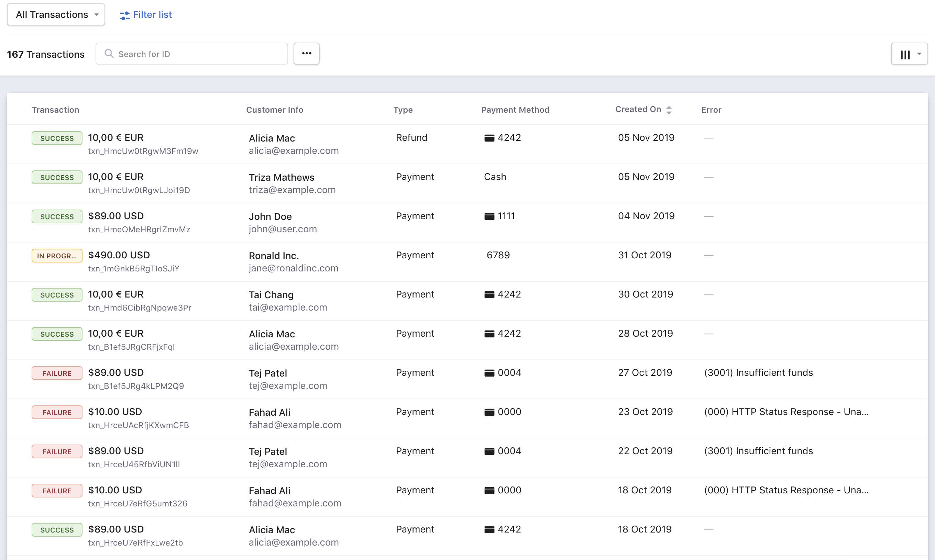Expand the Created On sorting chevrons
Screen dimensions: 935x560
tap(669, 110)
